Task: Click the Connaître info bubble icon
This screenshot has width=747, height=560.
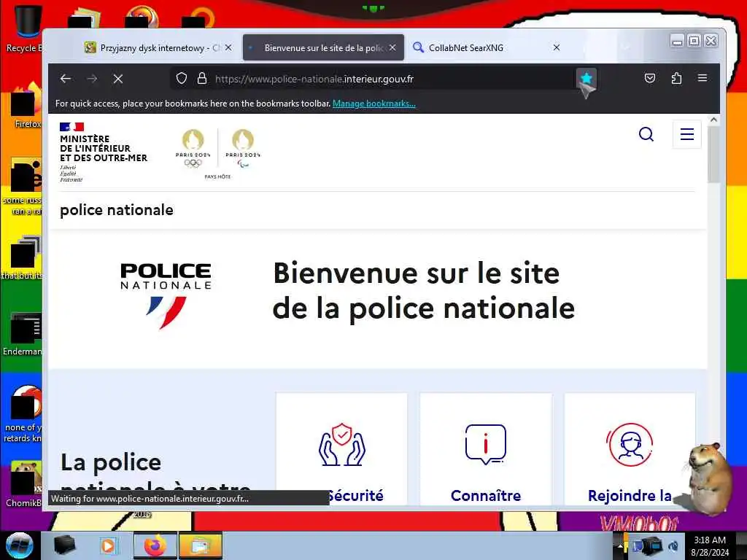Action: [485, 444]
